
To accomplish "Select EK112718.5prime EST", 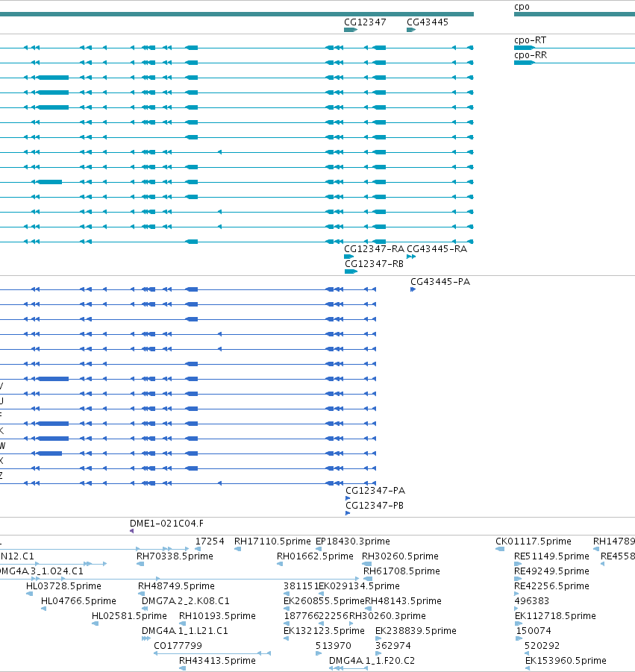I will click(555, 616).
